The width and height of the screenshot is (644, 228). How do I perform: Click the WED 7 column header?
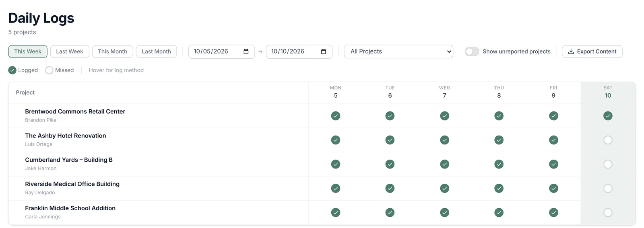click(x=444, y=92)
